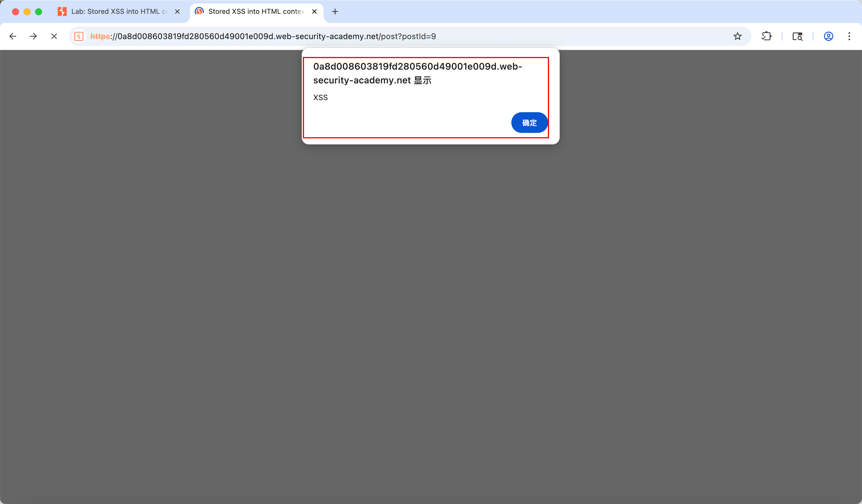Screen dimensions: 862x504
Task: Click the red close window button
Action: (x=15, y=12)
